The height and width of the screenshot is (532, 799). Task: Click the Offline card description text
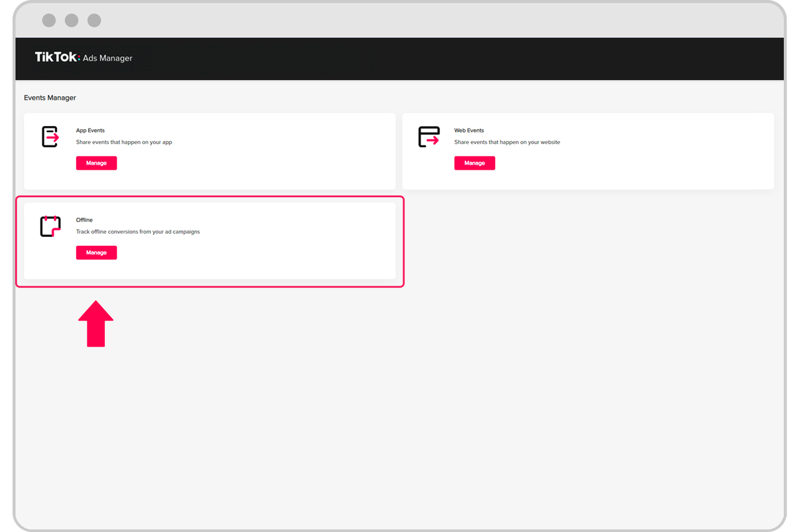pyautogui.click(x=138, y=231)
